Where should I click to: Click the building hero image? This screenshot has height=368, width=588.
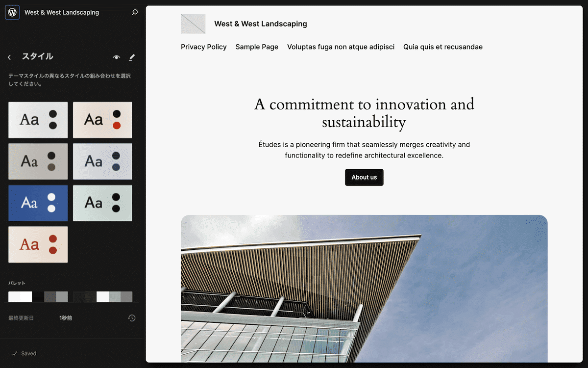pos(364,289)
